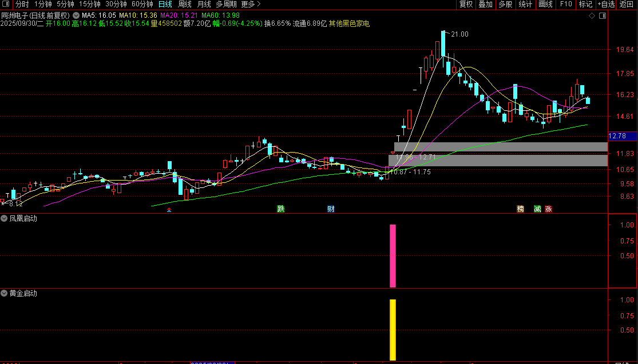The width and height of the screenshot is (638, 364).
Task: Open the MA indicator settings dropdown circle
Action: [76, 15]
